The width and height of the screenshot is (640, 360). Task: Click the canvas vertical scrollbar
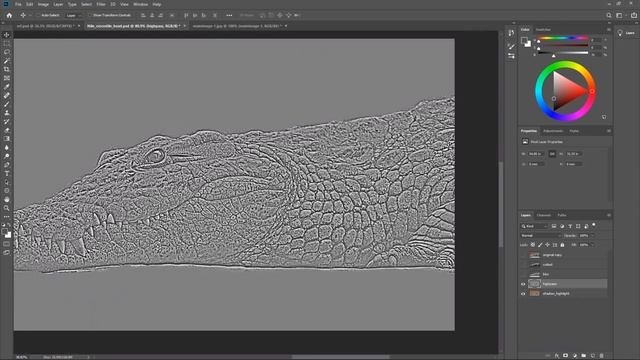(500, 204)
